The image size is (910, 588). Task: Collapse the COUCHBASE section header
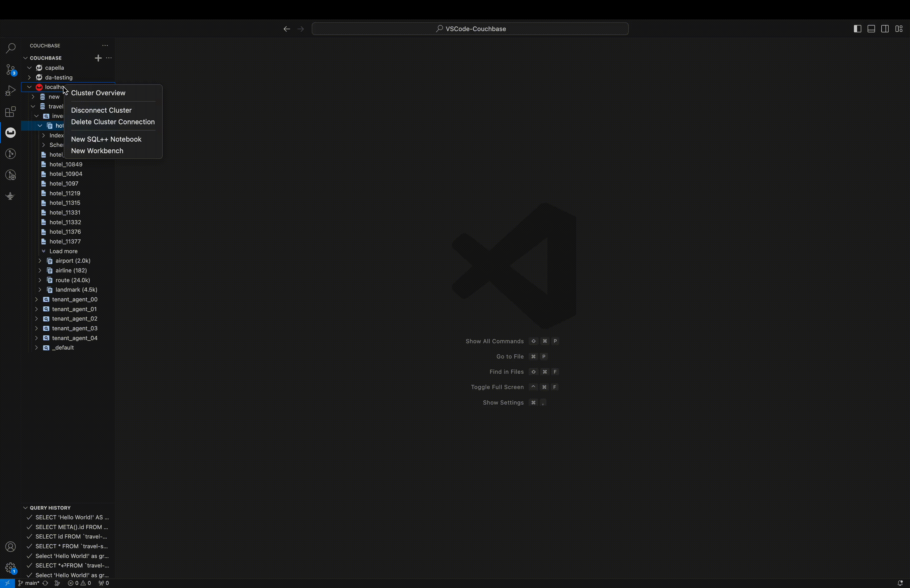pyautogui.click(x=26, y=58)
